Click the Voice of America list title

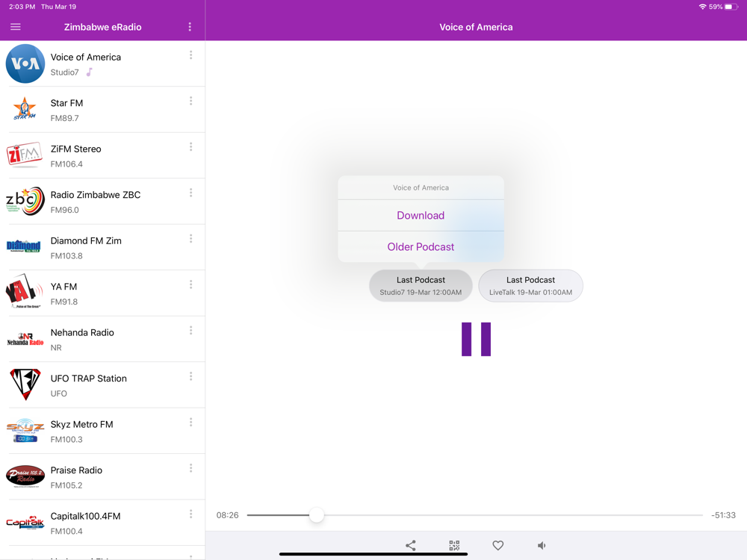(x=86, y=57)
